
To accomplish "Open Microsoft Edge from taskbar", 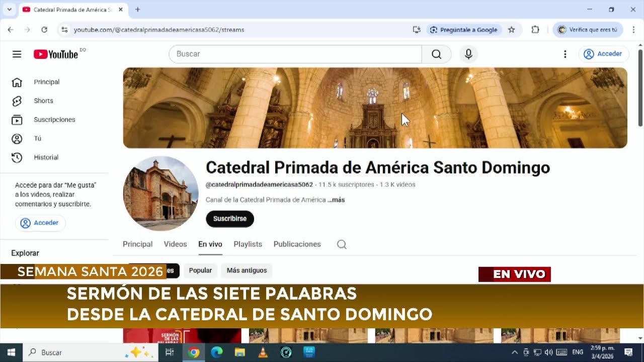I will [217, 352].
